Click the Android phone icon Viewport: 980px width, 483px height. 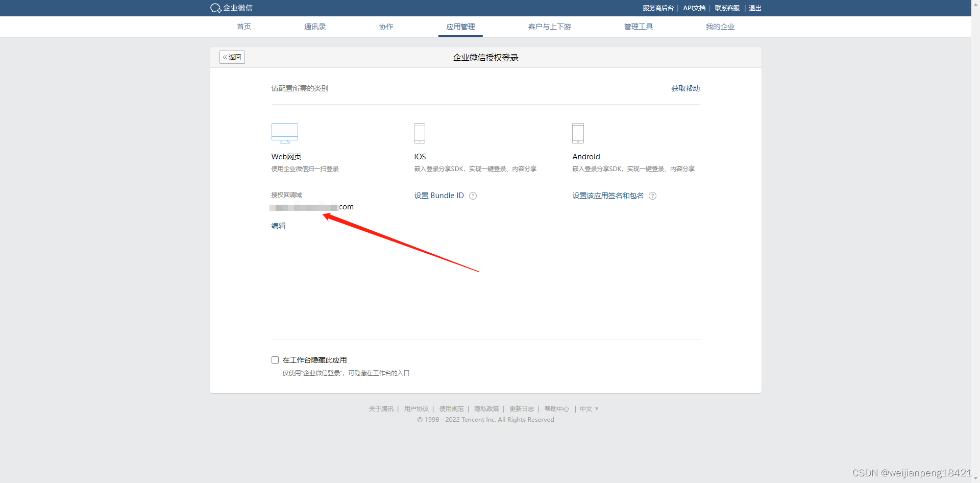tap(578, 133)
